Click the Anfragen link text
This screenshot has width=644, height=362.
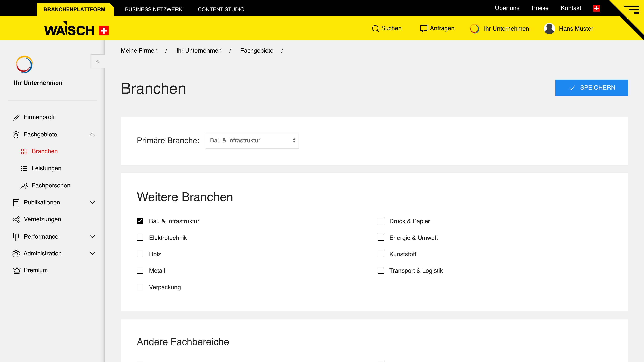tap(442, 28)
